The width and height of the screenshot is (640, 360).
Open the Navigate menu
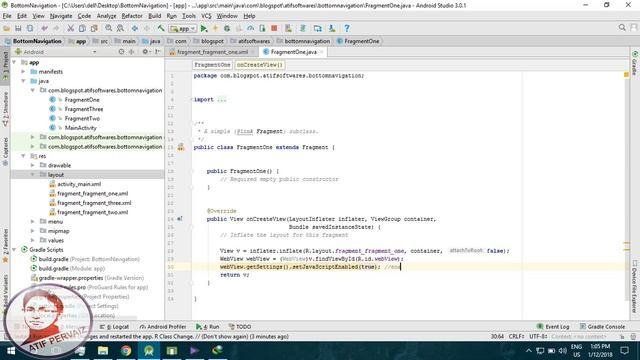click(x=61, y=16)
